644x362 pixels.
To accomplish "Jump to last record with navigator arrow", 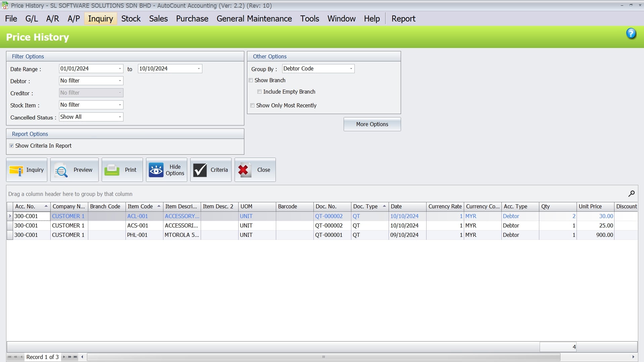I will (x=75, y=357).
